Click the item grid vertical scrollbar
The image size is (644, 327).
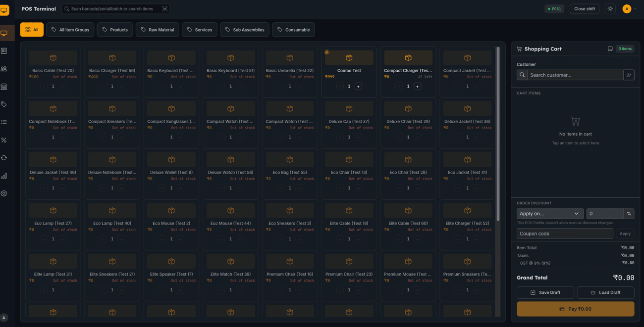pos(498,134)
